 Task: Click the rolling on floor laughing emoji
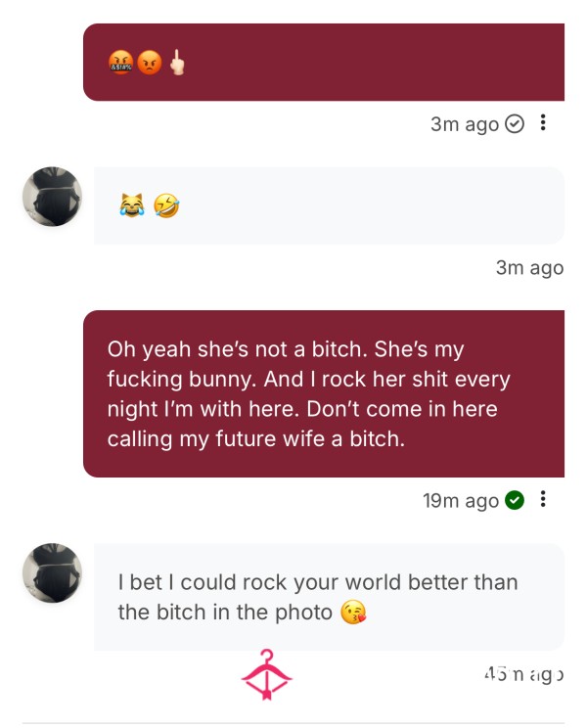pyautogui.click(x=166, y=205)
